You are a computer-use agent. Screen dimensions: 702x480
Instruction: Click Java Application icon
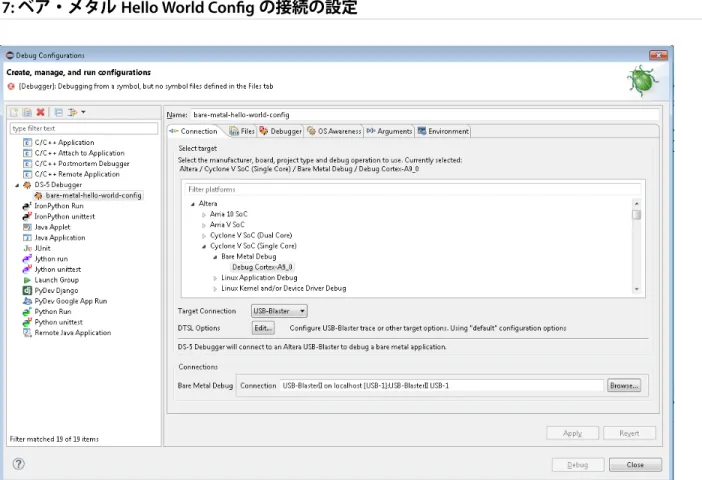[x=27, y=238]
